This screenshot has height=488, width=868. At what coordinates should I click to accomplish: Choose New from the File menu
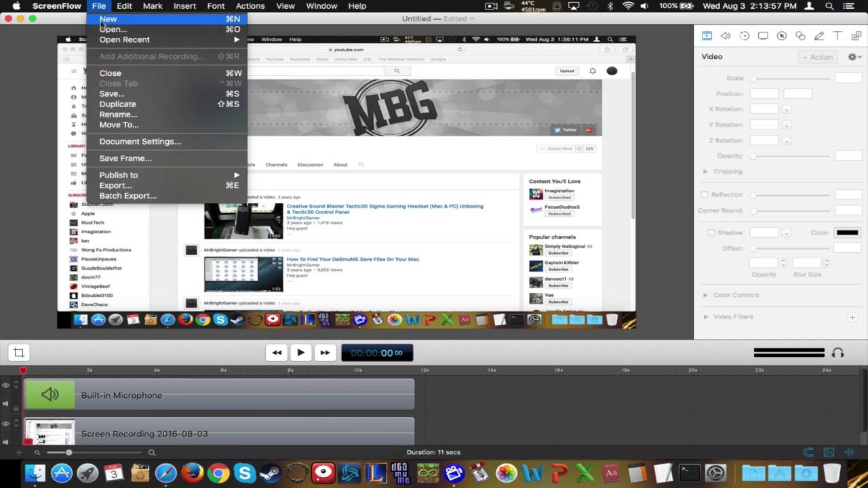[x=167, y=19]
